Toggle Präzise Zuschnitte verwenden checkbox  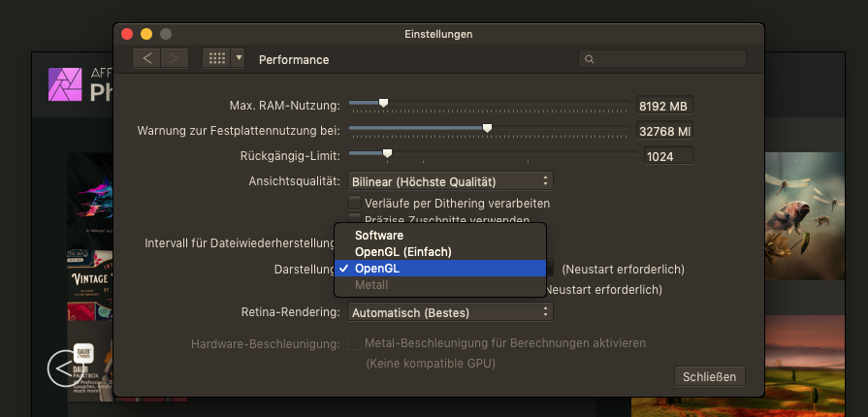(355, 219)
